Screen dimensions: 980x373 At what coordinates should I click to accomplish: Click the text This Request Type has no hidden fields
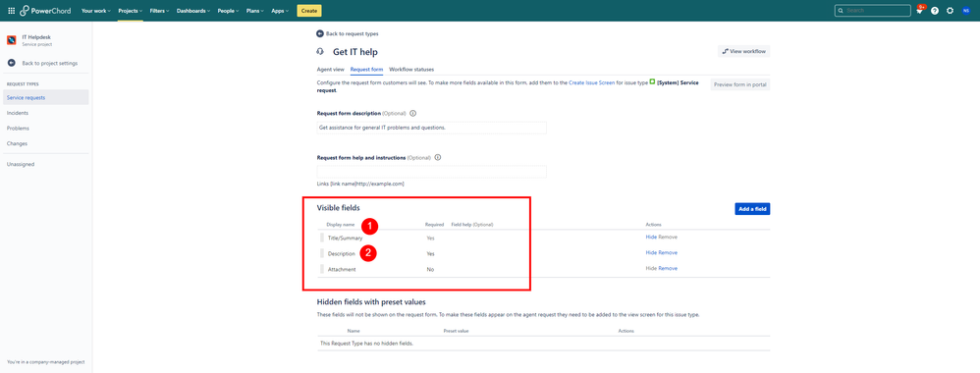(366, 344)
